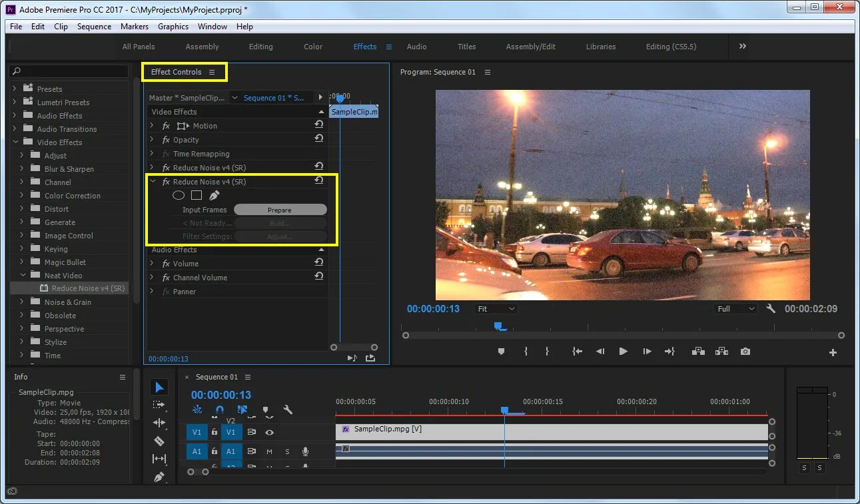Create 4-point polygon mask for Reduce Noise
The image size is (860, 504).
197,196
